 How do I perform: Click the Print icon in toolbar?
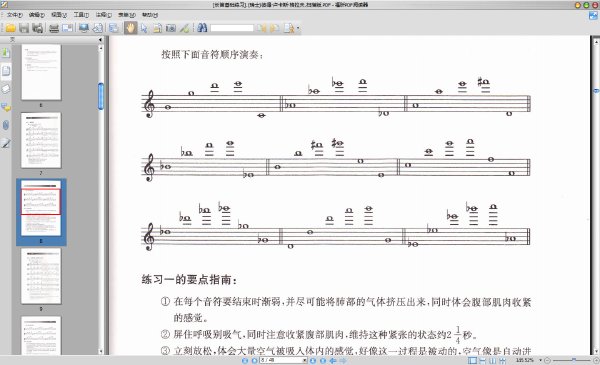54,28
